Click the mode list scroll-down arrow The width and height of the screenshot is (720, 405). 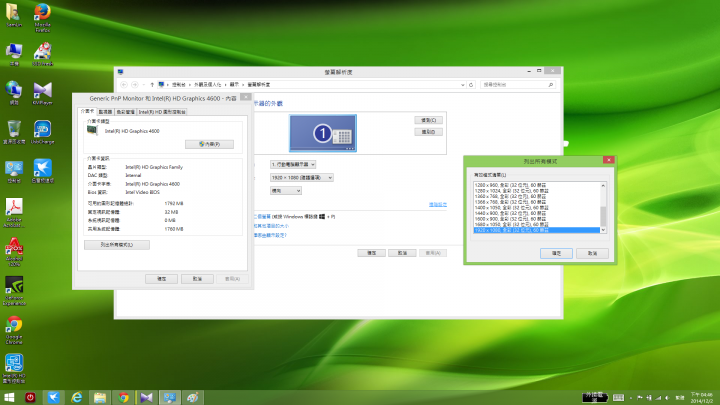(x=603, y=230)
